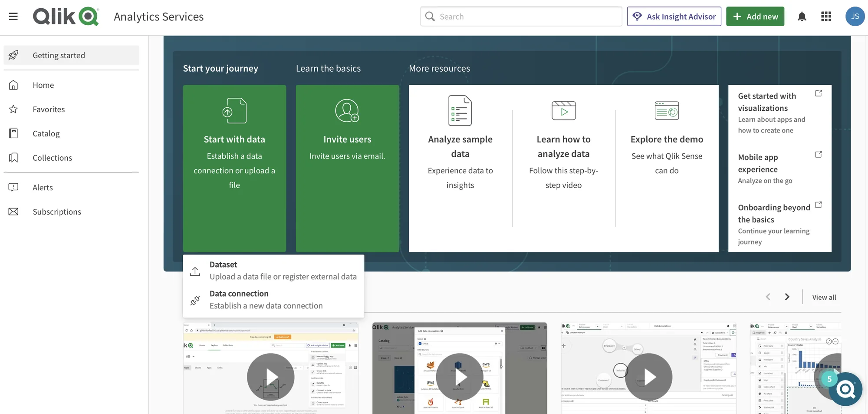Screen dimensions: 868x414
Task: Select Getting started in sidebar
Action: [72, 55]
